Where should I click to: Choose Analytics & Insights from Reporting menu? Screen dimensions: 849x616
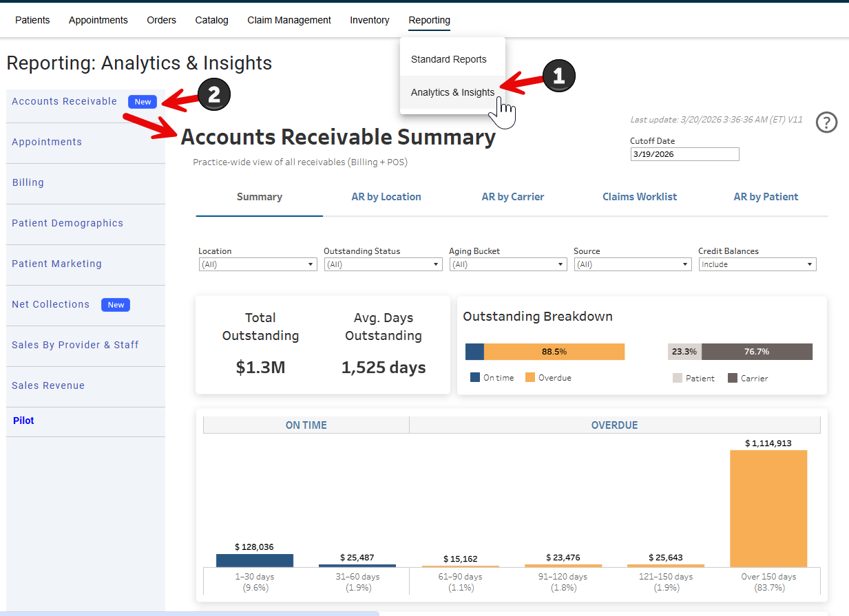(x=452, y=92)
